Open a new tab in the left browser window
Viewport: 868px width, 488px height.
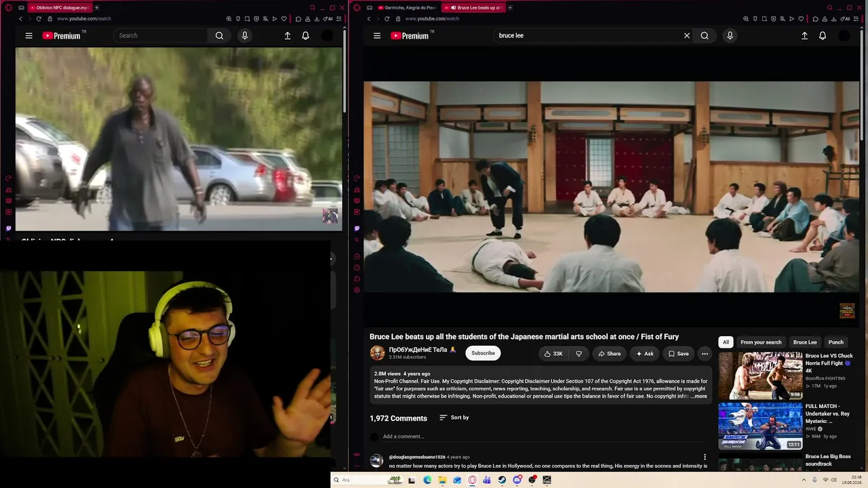pyautogui.click(x=96, y=7)
